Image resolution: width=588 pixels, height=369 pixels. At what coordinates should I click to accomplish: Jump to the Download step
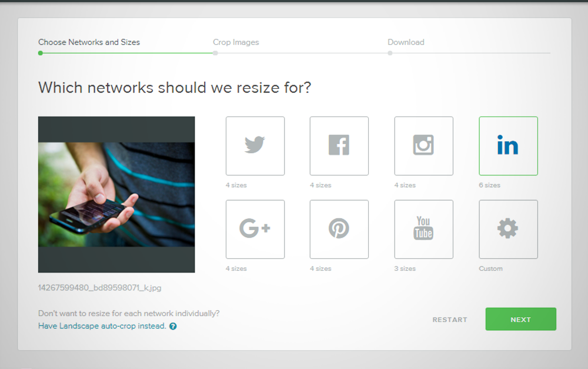406,42
